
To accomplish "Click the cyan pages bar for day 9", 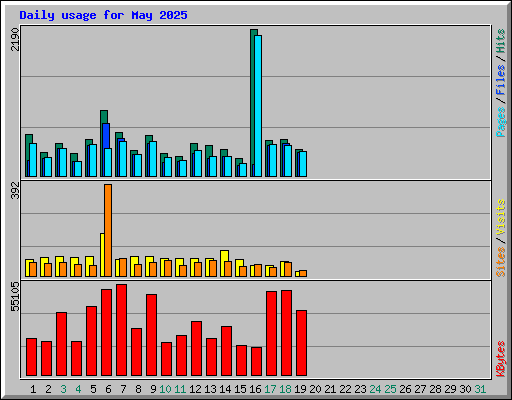I will [153, 159].
